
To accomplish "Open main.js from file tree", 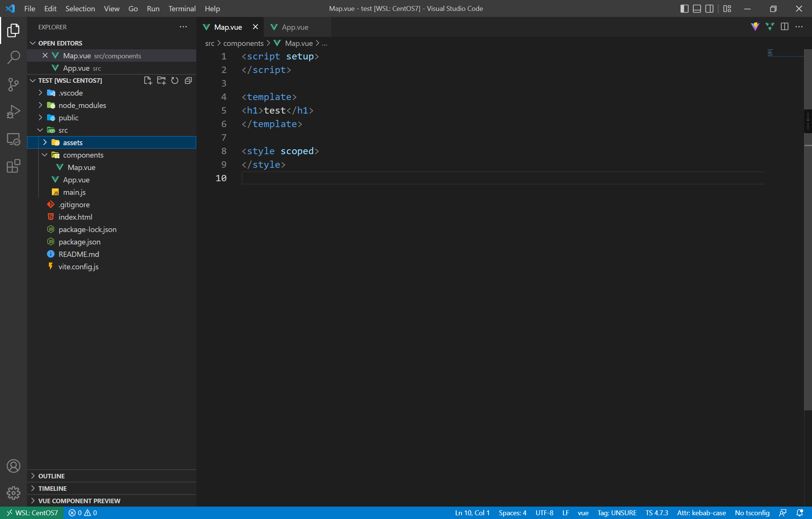I will coord(112,192).
